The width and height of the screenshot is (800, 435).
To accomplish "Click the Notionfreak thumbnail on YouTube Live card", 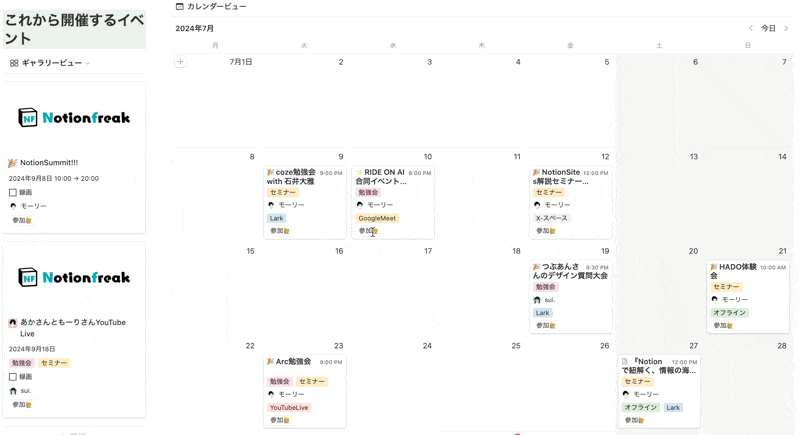I will pos(74,277).
